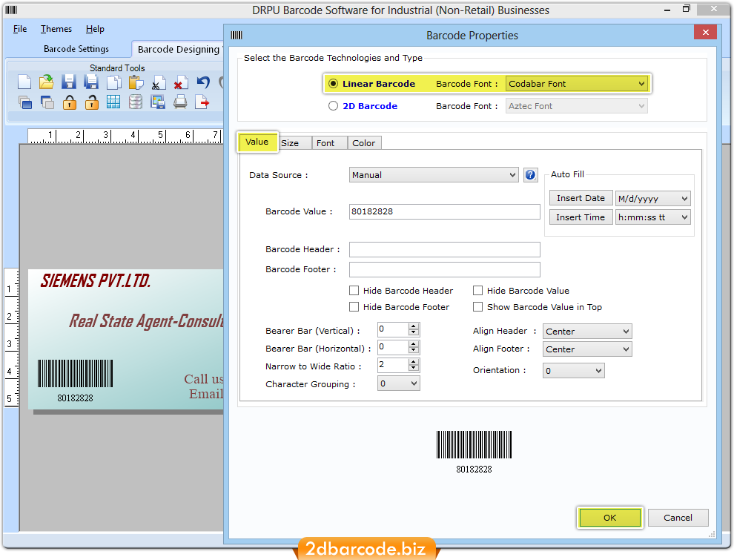The height and width of the screenshot is (560, 734).
Task: Switch to the Barcode Designing tab
Action: [x=179, y=49]
